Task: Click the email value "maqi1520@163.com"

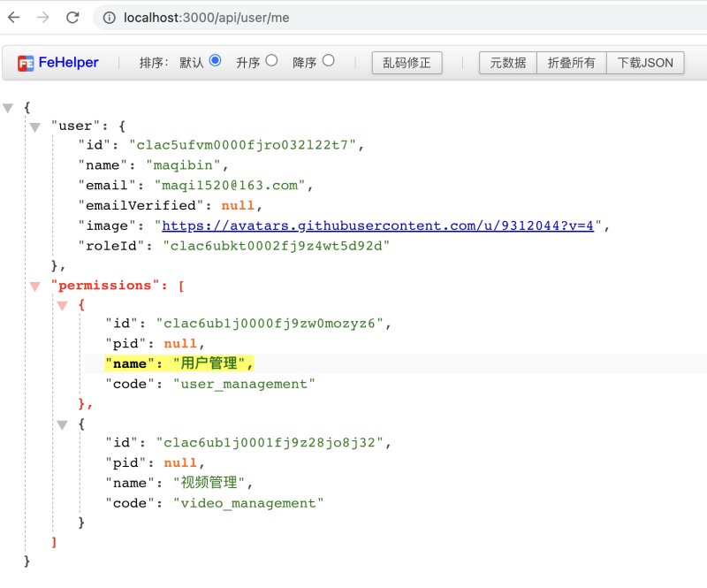Action: [x=230, y=186]
